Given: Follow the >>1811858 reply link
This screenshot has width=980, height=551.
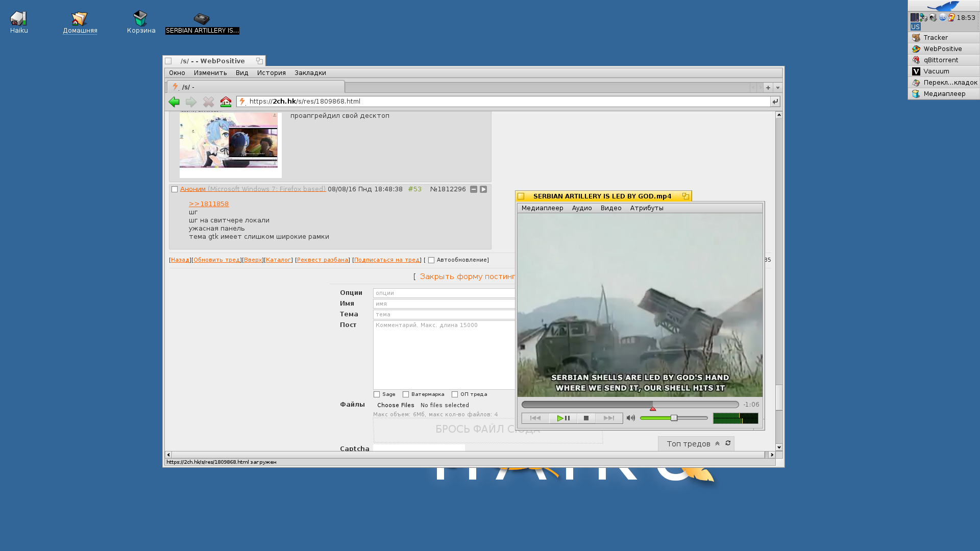Looking at the screenshot, I should coord(209,204).
